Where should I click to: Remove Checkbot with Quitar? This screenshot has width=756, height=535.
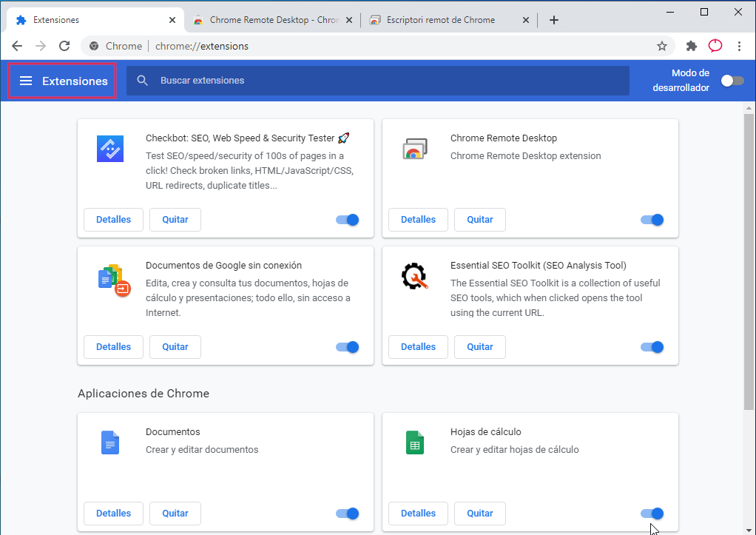(x=175, y=220)
